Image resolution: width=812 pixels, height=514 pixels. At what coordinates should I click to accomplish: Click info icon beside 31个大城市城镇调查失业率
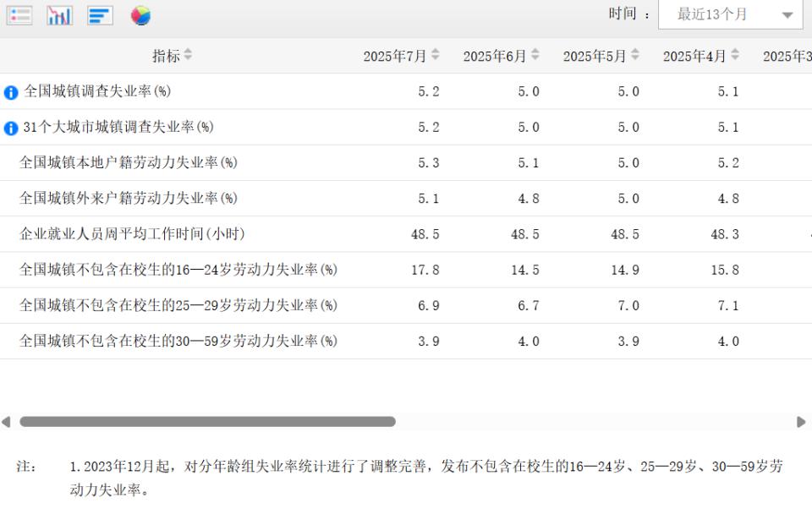click(11, 128)
